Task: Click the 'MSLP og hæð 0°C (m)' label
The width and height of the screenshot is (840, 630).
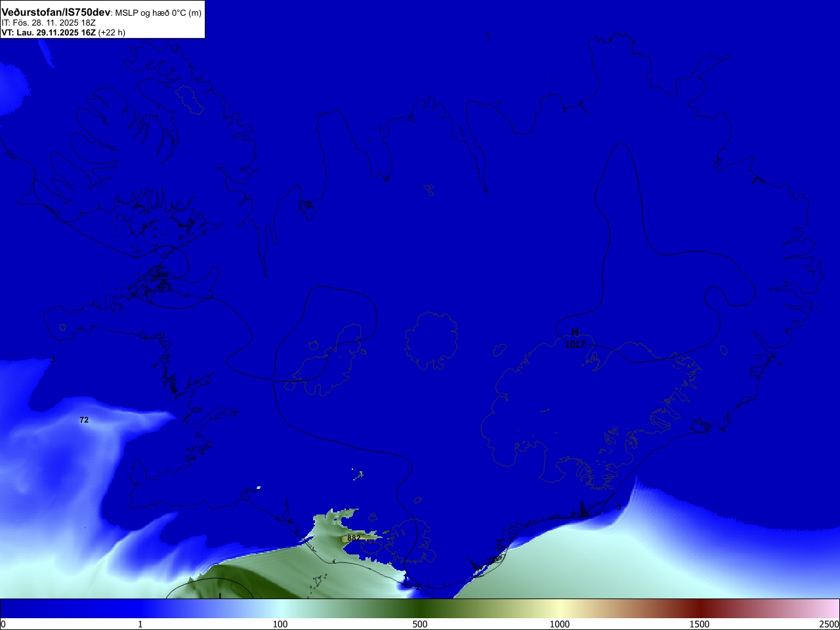Action: click(x=158, y=13)
